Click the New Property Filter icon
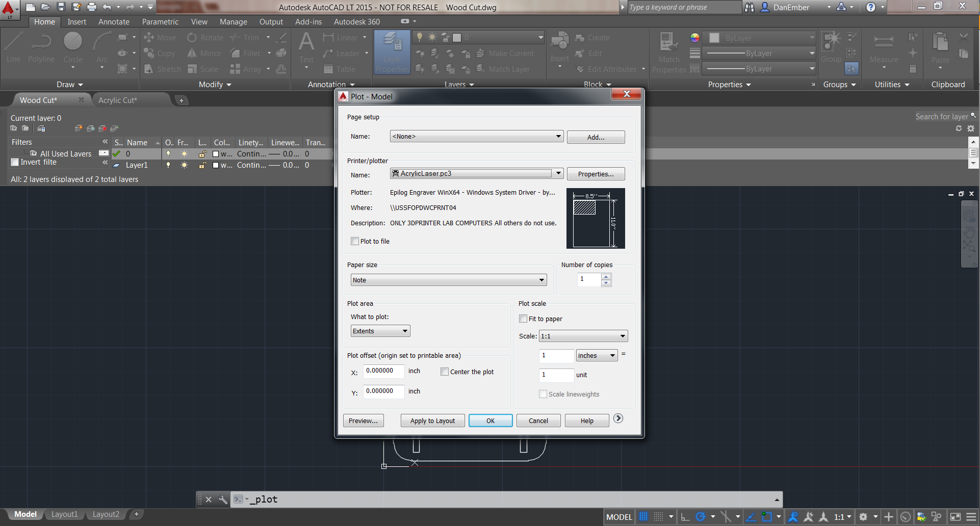Viewport: 980px width, 526px height. tap(14, 128)
